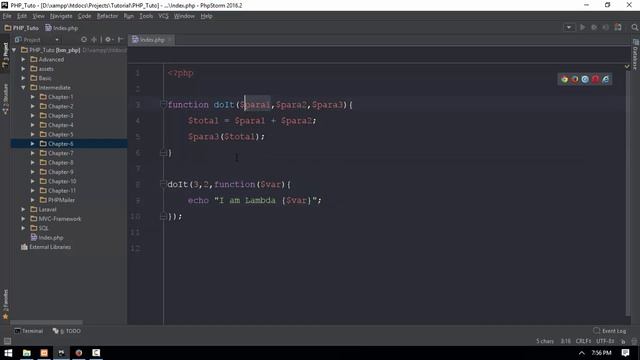Expand the MVC-Framework folder
This screenshot has height=360, width=640.
(23, 219)
